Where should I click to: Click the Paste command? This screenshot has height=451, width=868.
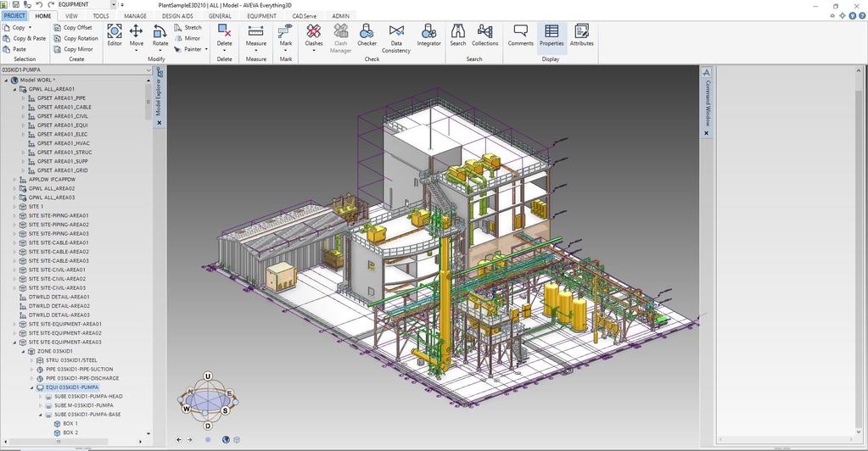pyautogui.click(x=14, y=49)
